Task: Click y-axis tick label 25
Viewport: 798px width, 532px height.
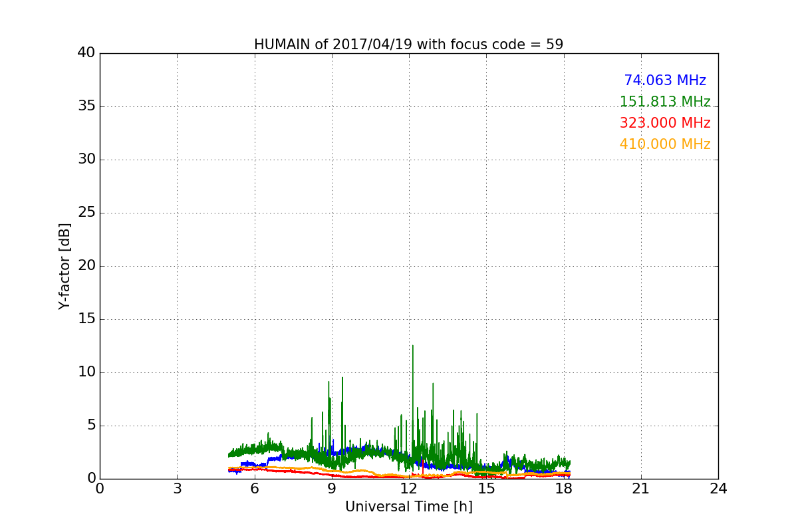Action: pos(86,213)
